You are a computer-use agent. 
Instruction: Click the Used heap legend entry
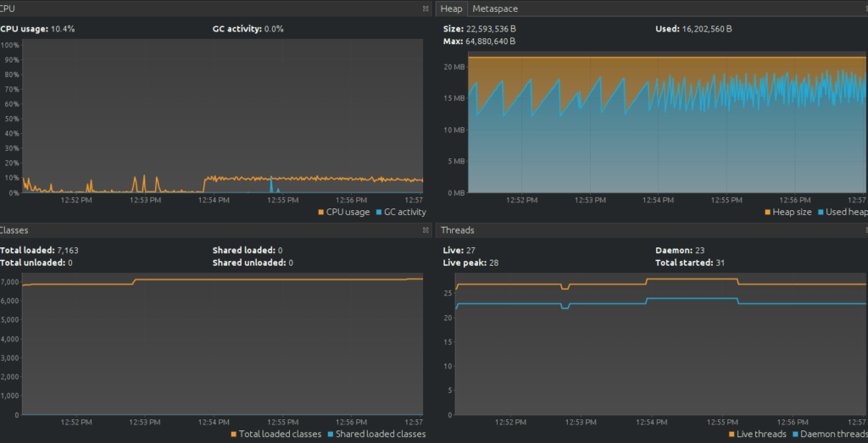843,212
